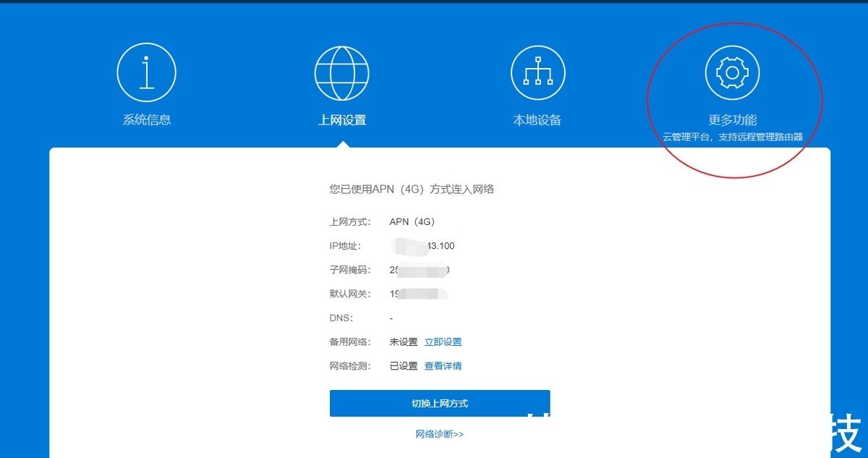Switch to the 本地设备 tab
Viewport: 868px width, 458px height.
pyautogui.click(x=537, y=119)
